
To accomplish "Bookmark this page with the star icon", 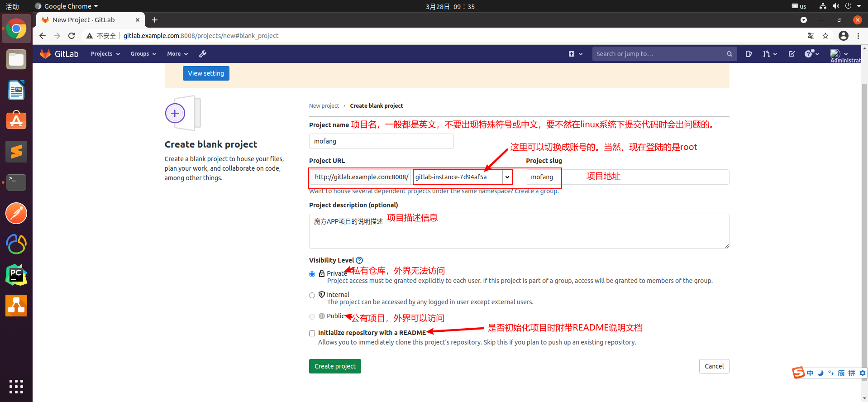I will coord(825,36).
